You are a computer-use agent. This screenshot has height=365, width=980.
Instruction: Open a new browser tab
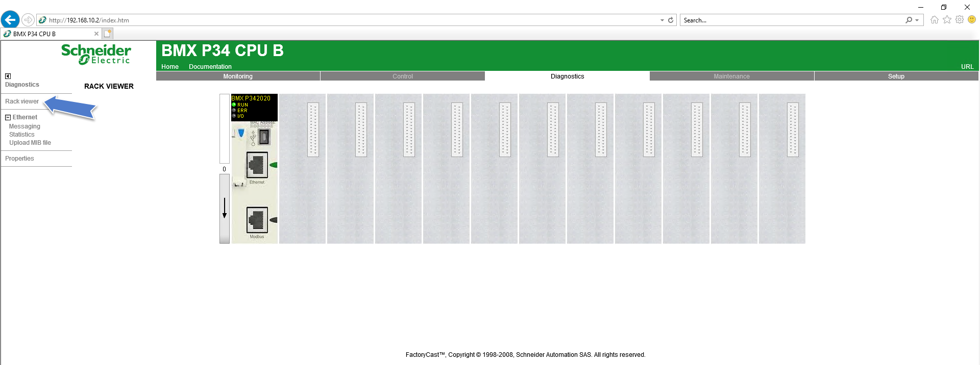click(x=107, y=34)
